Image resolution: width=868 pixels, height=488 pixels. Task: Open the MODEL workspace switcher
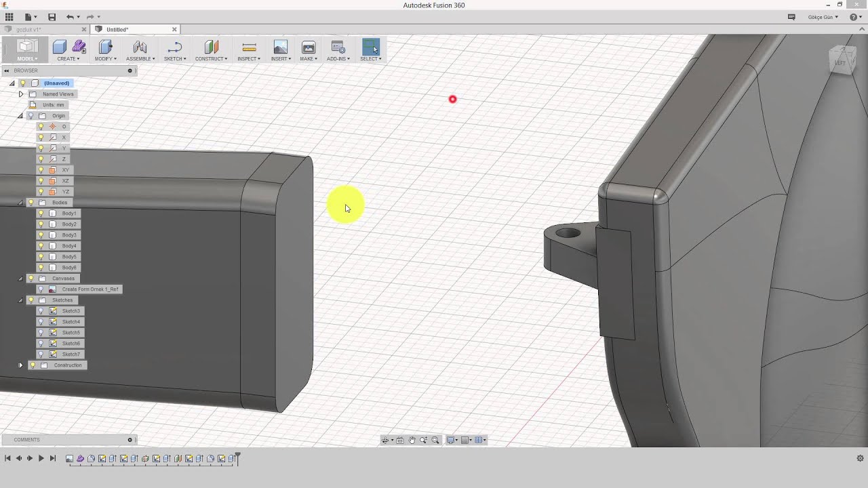(x=27, y=49)
